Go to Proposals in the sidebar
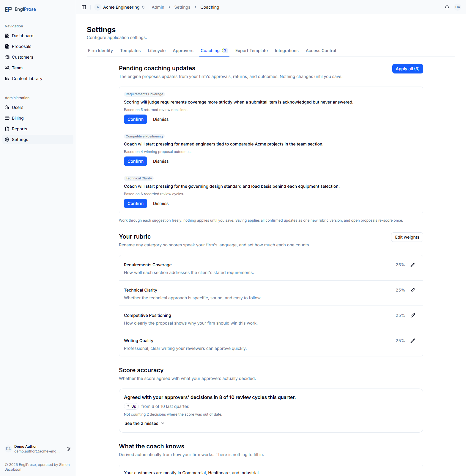Image resolution: width=466 pixels, height=476 pixels. pyautogui.click(x=38, y=46)
